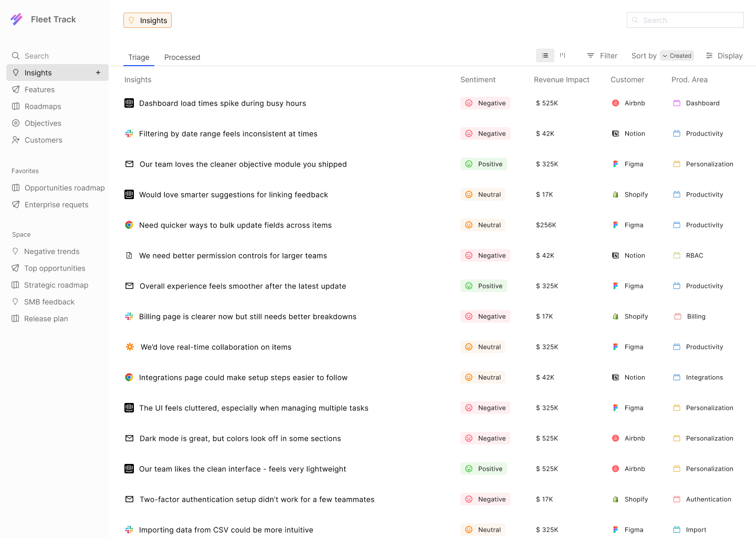
Task: Click the Fleet Track logo icon
Action: (17, 19)
